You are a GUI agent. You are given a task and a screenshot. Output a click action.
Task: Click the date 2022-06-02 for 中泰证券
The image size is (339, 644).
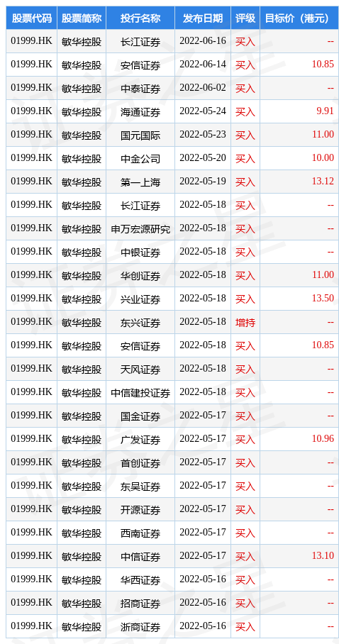click(203, 88)
